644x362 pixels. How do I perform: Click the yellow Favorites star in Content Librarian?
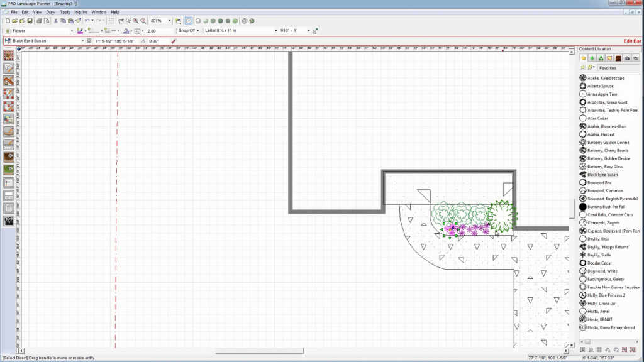[583, 58]
